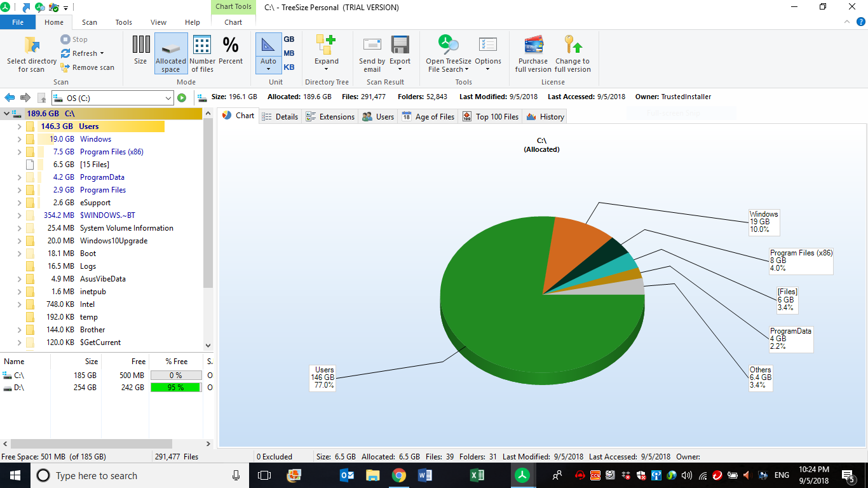Click Change to full version
This screenshot has width=868, height=488.
click(x=573, y=53)
